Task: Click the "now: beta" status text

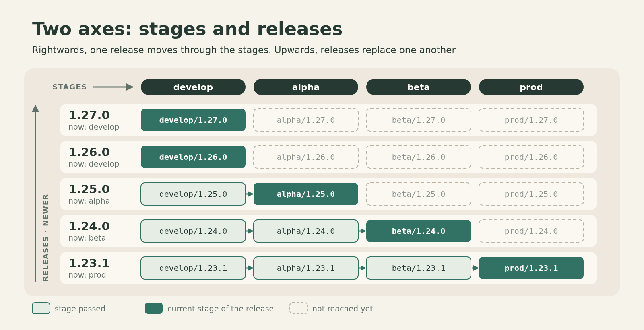Action: coord(87,238)
